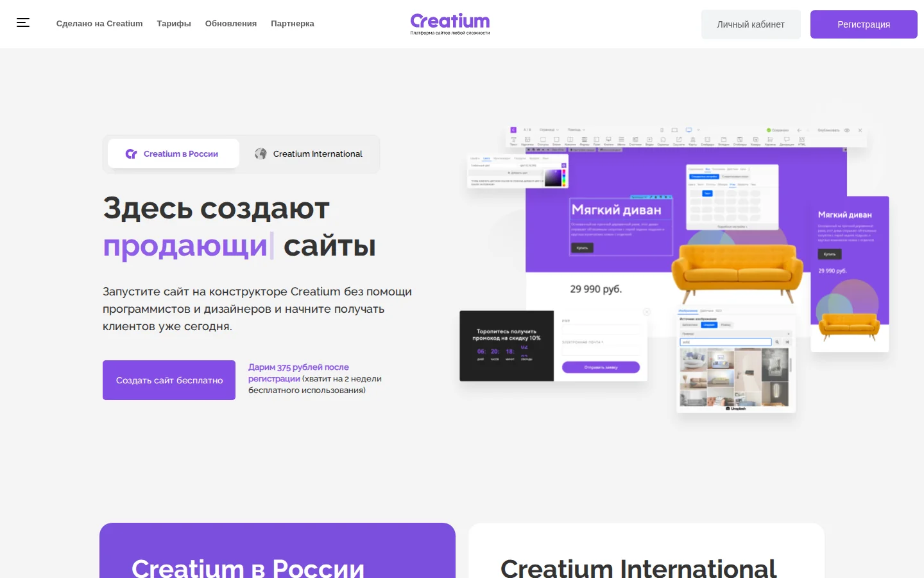Screen dimensions: 924x578
Task: Open the hamburger menu icon
Action: pos(23,23)
